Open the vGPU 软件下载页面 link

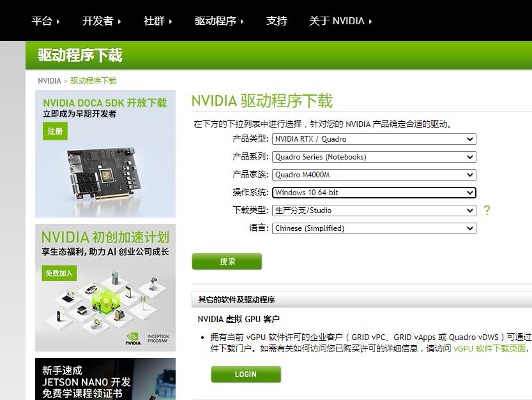tap(490, 348)
